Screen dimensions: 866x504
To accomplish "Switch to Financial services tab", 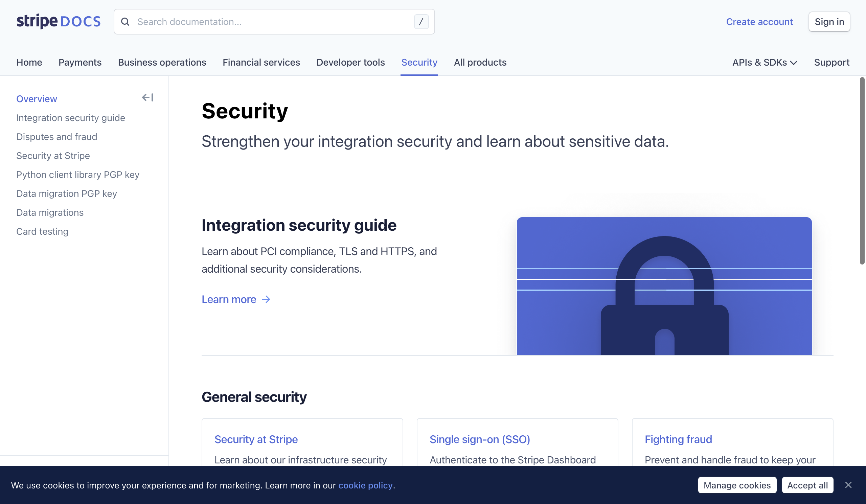I will (261, 62).
